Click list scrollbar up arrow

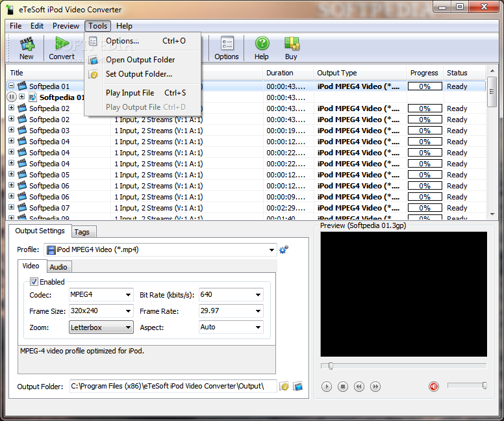pos(492,71)
